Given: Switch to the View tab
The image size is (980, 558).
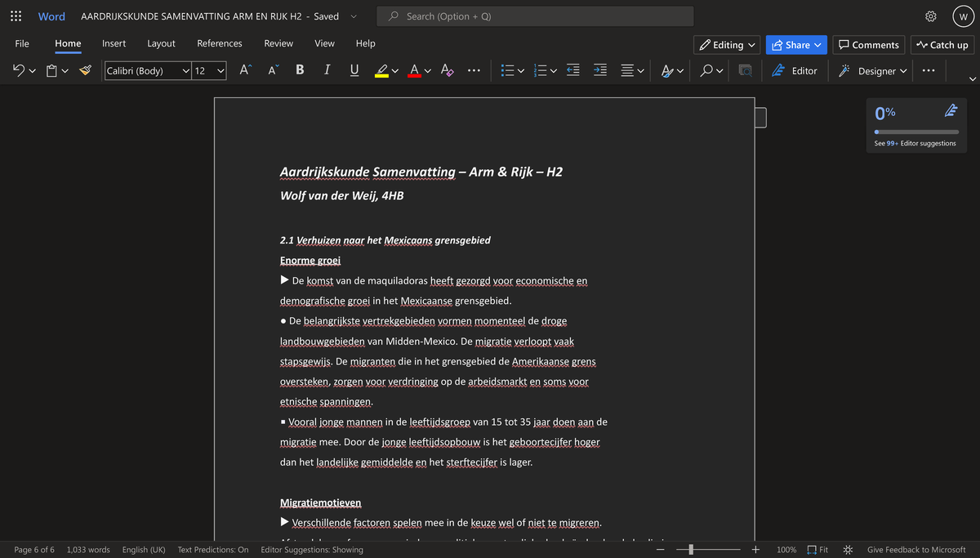Looking at the screenshot, I should pos(324,43).
